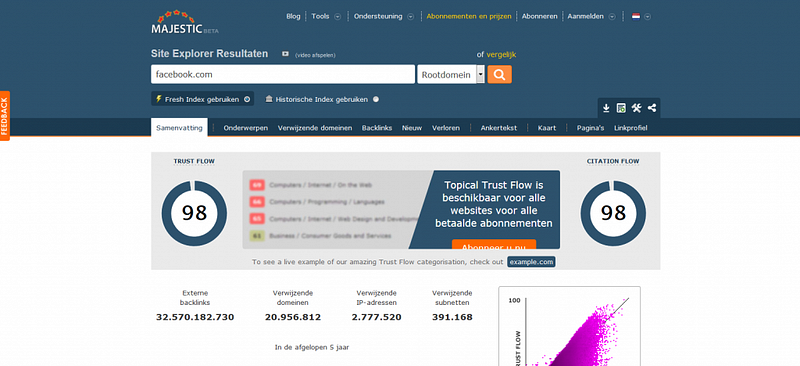Click the orange Abonneer u nu button
800x366 pixels.
point(494,245)
